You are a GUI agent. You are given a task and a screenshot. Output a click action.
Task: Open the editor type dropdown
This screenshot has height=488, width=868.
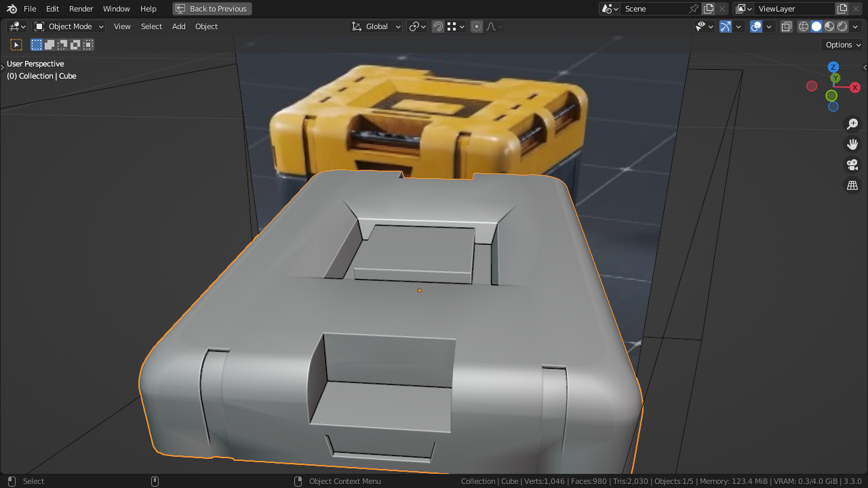tap(17, 26)
